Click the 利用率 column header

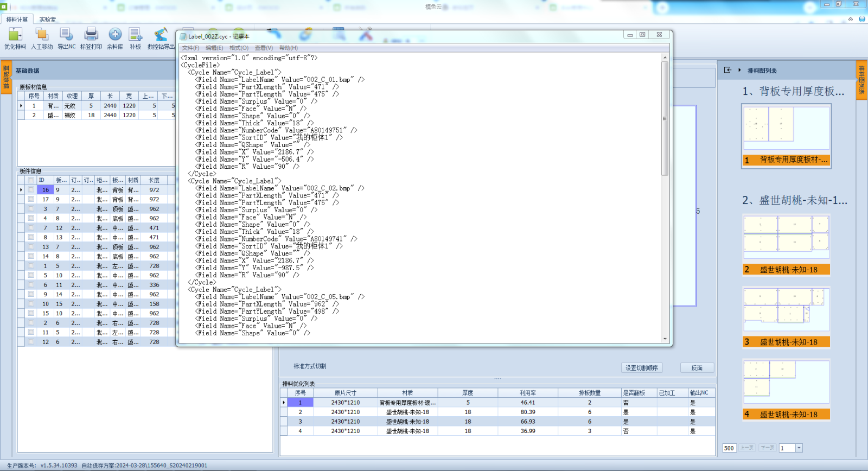(x=528, y=393)
